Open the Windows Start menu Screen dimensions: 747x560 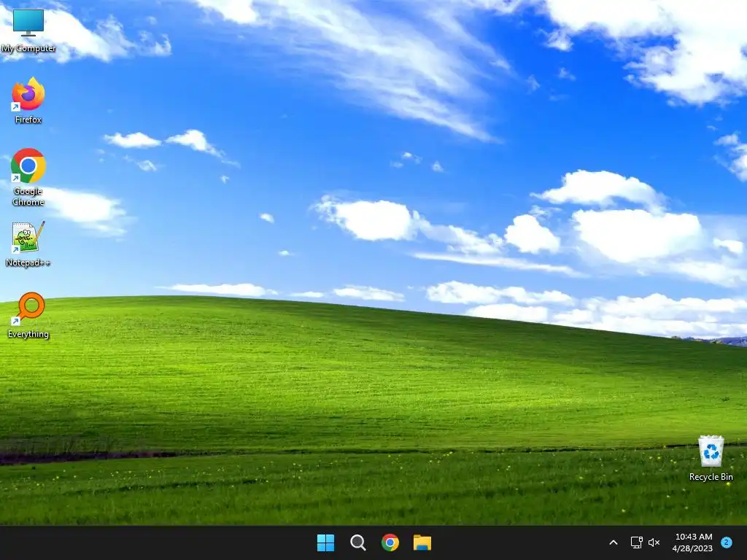point(326,542)
